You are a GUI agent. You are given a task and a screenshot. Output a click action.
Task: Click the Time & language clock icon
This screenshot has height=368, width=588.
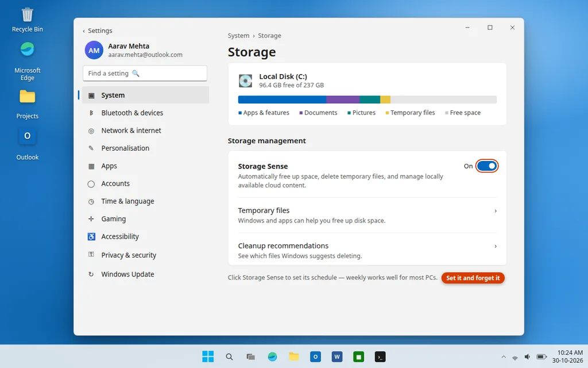(91, 201)
